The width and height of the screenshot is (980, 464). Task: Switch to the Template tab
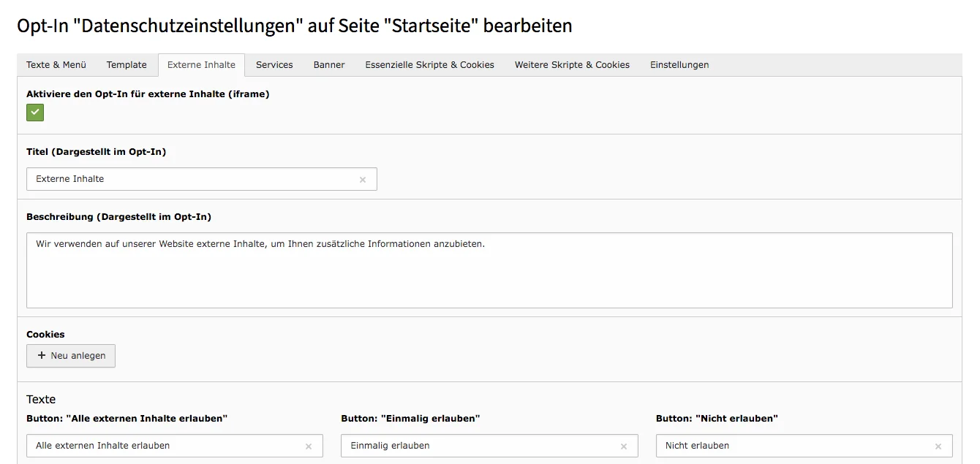126,64
